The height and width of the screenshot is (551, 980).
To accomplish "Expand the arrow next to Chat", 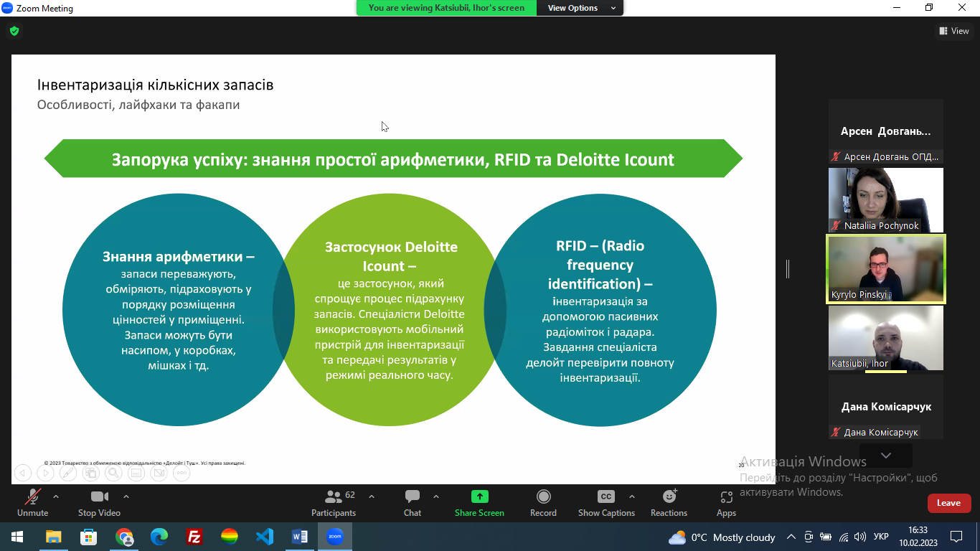I will (x=436, y=496).
